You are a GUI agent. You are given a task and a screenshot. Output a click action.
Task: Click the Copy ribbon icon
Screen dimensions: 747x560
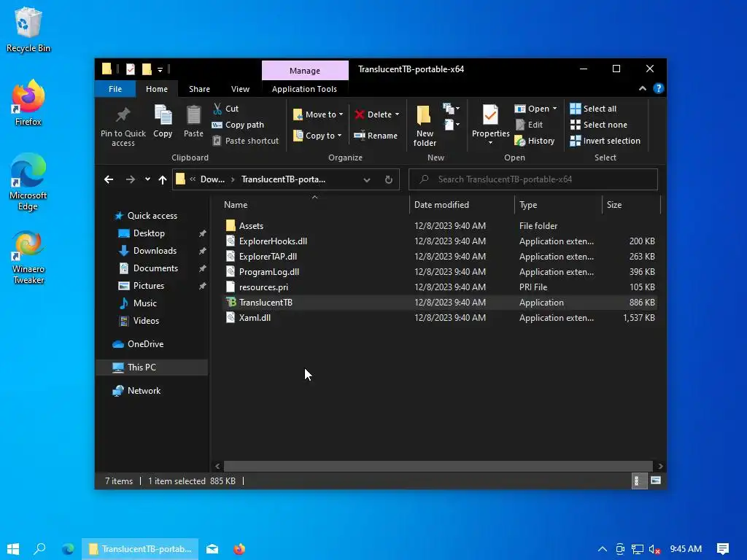coord(163,115)
